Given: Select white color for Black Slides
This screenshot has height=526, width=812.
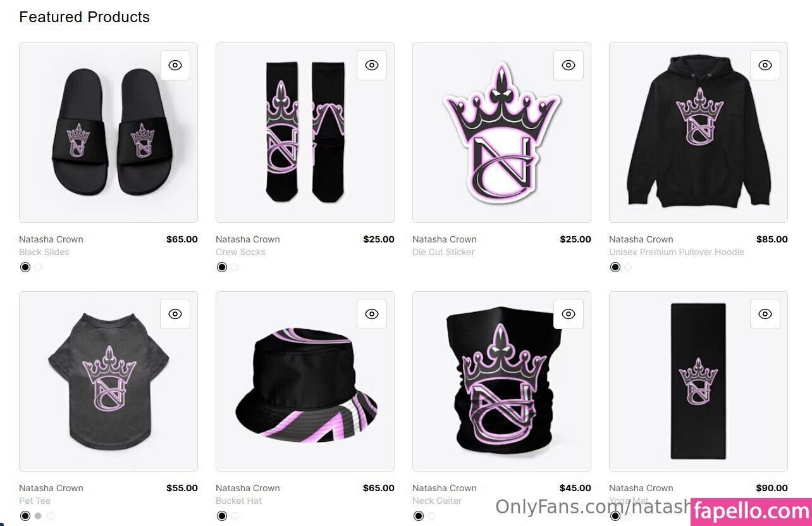Looking at the screenshot, I should (x=38, y=267).
